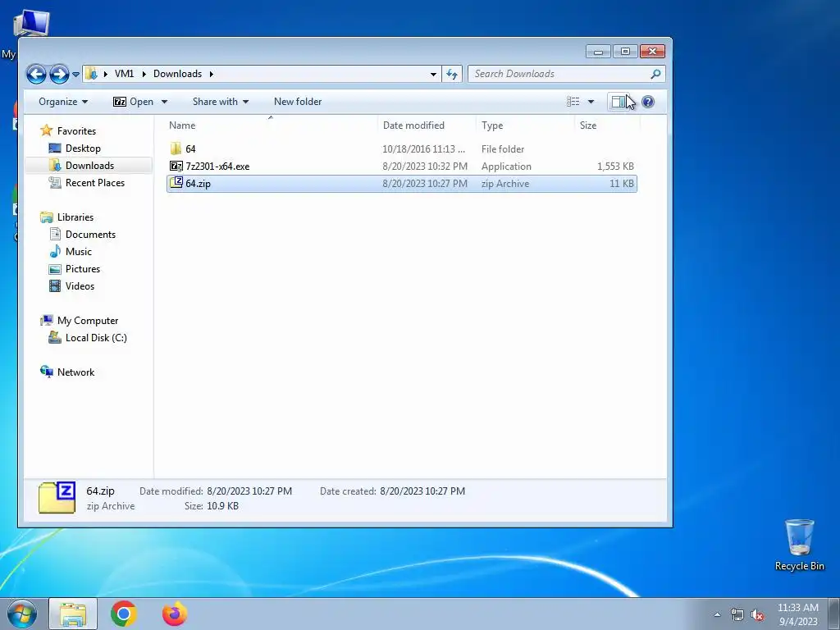Open the More view options dropdown arrow
This screenshot has height=630, width=840.
[x=591, y=102]
